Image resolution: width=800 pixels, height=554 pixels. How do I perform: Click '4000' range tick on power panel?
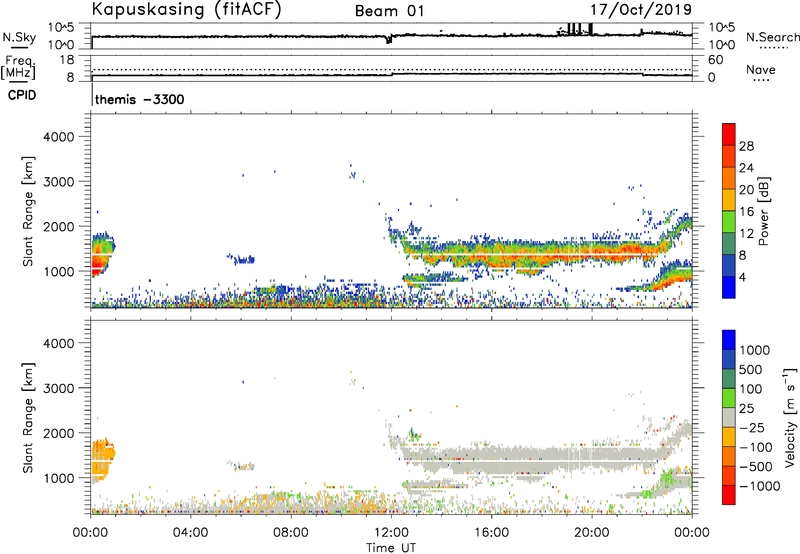coord(59,137)
